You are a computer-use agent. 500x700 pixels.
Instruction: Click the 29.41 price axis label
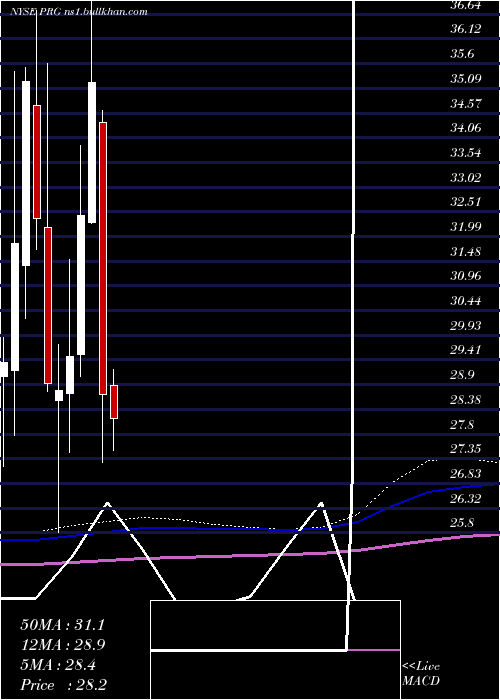(x=466, y=350)
